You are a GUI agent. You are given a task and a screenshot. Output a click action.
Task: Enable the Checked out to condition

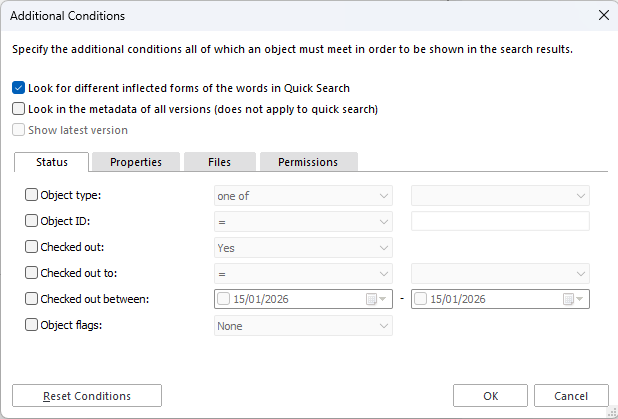(32, 272)
